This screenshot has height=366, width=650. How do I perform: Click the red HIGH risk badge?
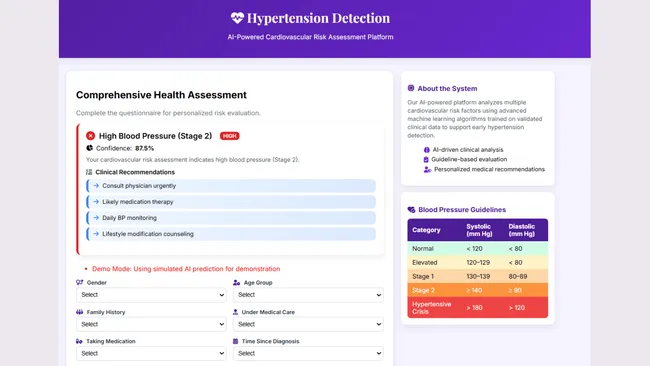pos(230,136)
